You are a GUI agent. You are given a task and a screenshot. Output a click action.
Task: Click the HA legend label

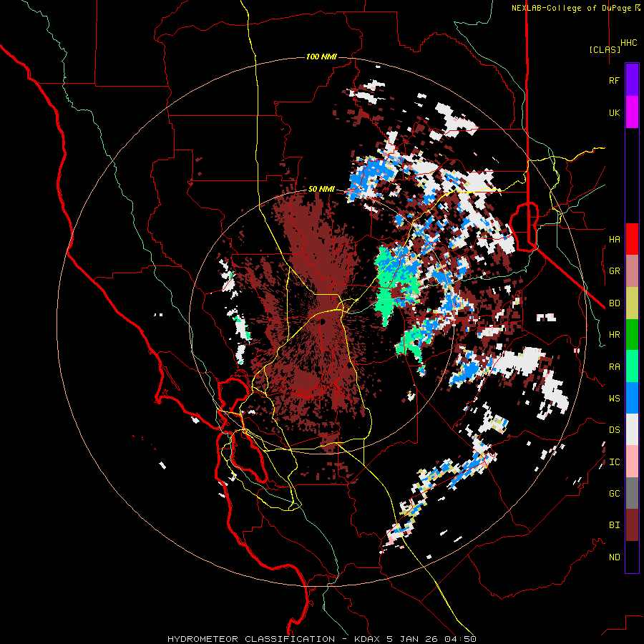pyautogui.click(x=614, y=240)
